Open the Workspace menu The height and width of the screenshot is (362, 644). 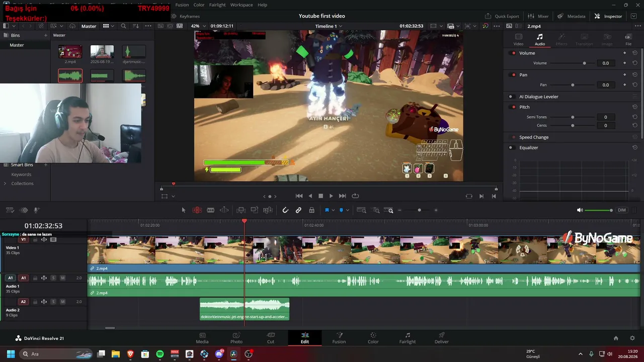tap(242, 5)
